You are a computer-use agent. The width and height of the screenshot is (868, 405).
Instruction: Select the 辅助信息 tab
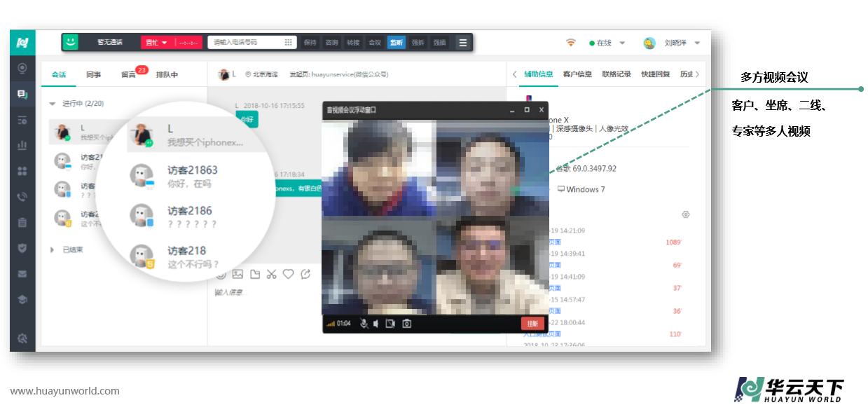coord(539,74)
